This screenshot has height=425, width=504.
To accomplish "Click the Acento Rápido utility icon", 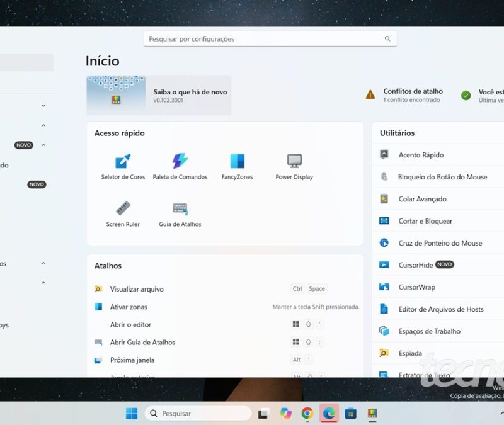I will click(x=384, y=154).
